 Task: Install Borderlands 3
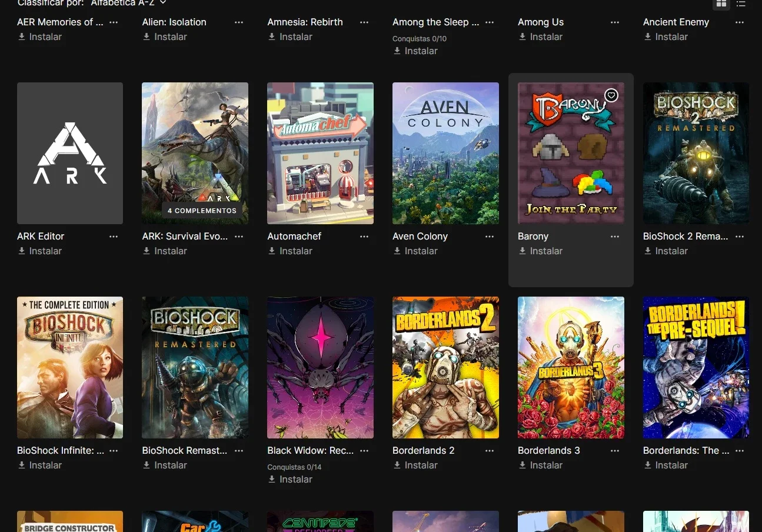(x=541, y=465)
